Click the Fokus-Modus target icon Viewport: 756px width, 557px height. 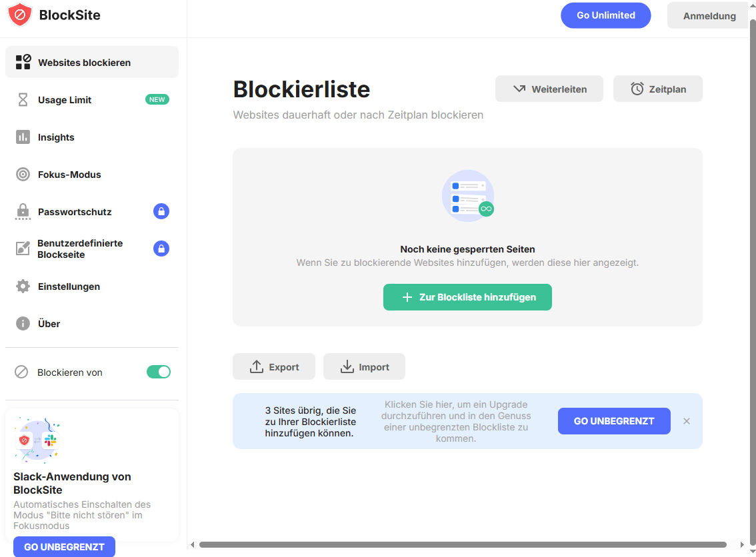[x=23, y=175]
